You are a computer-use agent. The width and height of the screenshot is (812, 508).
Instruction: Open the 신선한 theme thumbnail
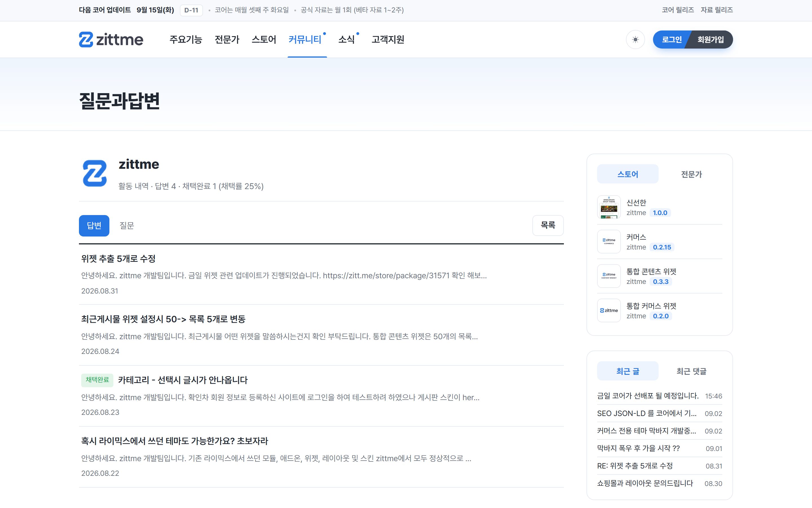pyautogui.click(x=609, y=207)
